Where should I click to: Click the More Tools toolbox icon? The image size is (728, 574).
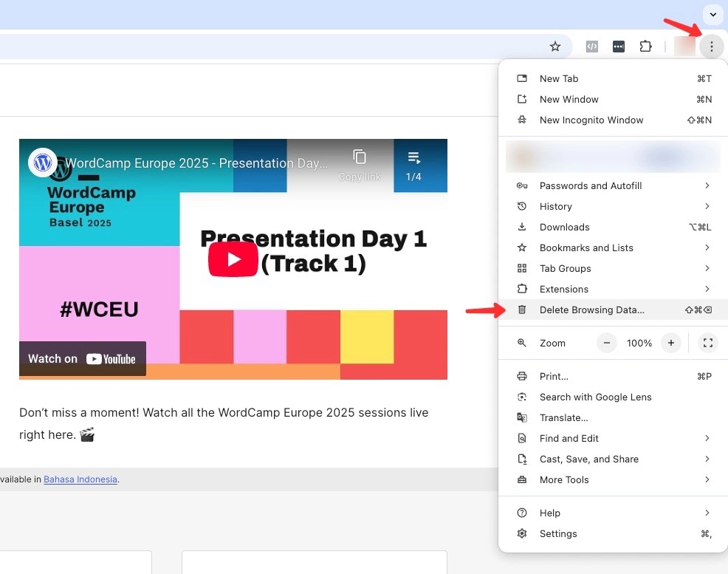(x=522, y=479)
